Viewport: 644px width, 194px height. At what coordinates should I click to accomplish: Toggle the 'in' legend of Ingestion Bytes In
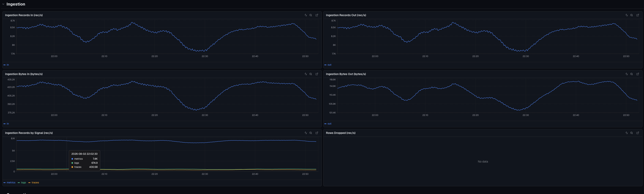pos(6,123)
